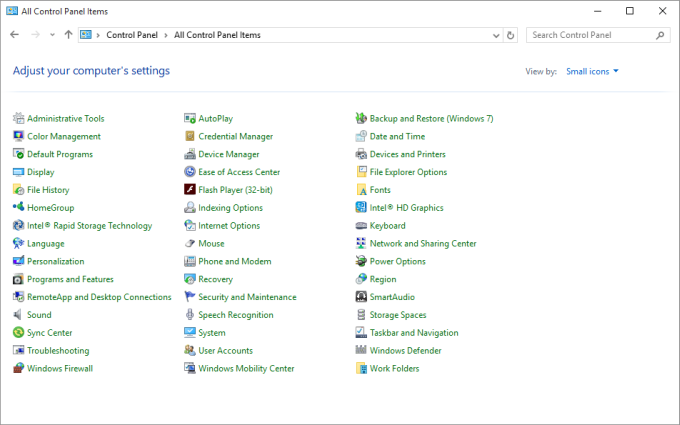Viewport: 680px width, 425px height.
Task: Select Control Panel in the breadcrumb path
Action: coord(133,35)
